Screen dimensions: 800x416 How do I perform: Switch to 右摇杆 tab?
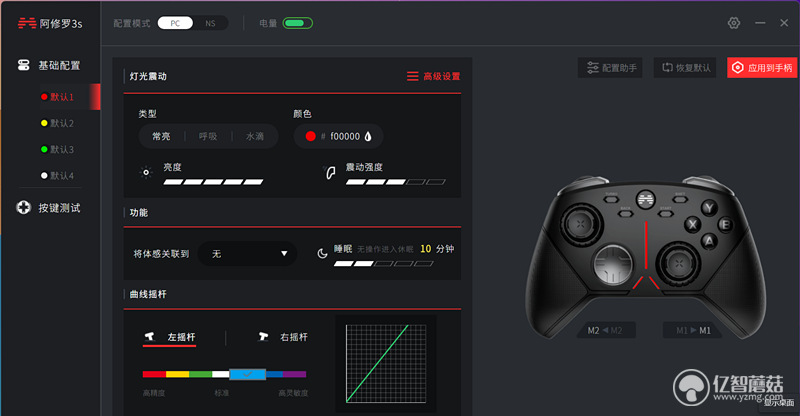pos(283,337)
